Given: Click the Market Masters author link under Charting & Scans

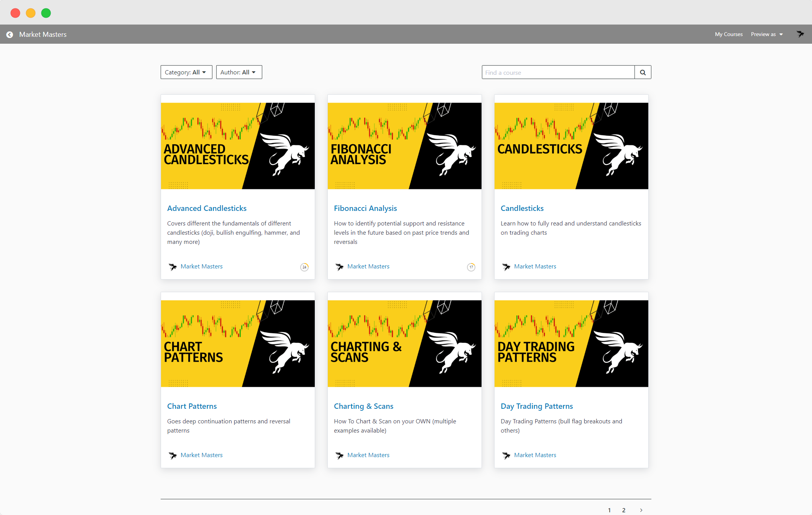Looking at the screenshot, I should point(368,455).
